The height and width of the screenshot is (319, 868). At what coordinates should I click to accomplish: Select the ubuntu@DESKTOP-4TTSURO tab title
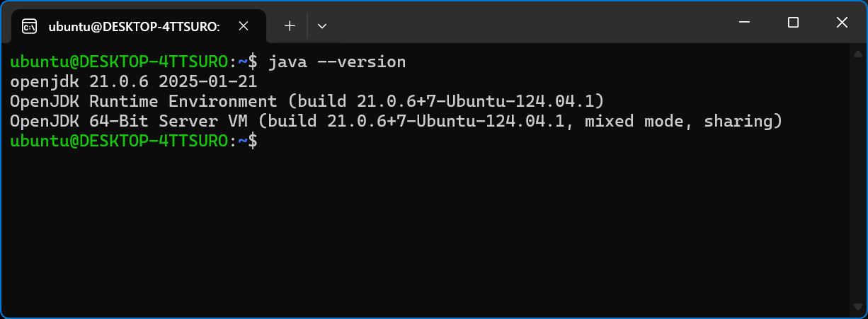[134, 27]
